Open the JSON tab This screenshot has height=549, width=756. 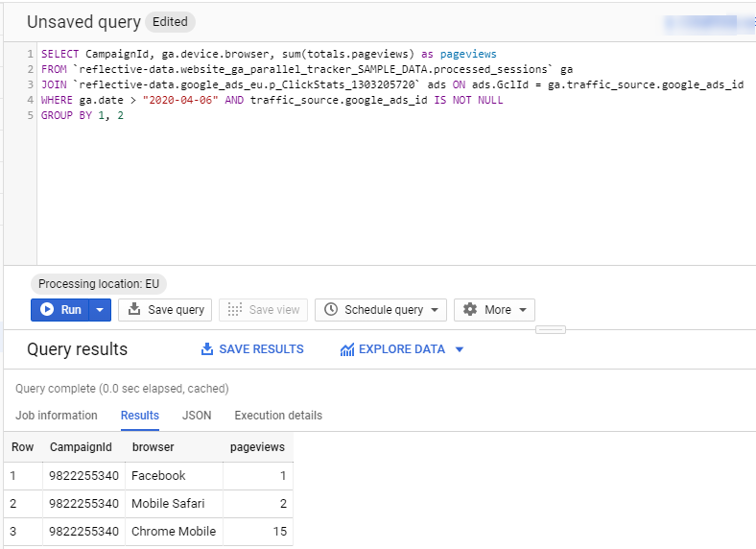[x=197, y=416]
